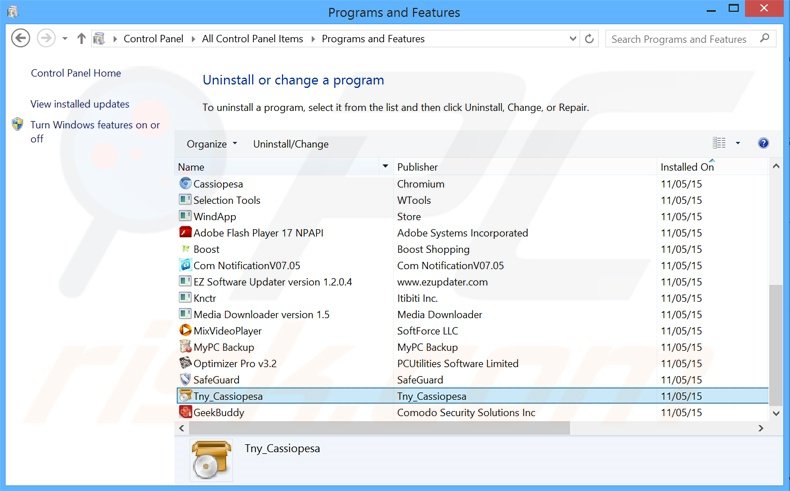
Task: Expand the address bar history dropdown
Action: pyautogui.click(x=573, y=39)
